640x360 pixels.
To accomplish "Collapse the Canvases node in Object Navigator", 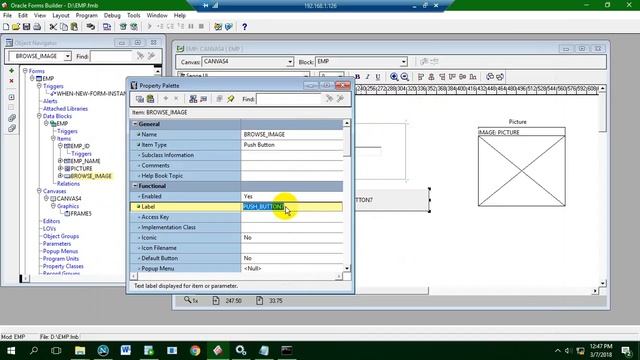I will pos(39,191).
